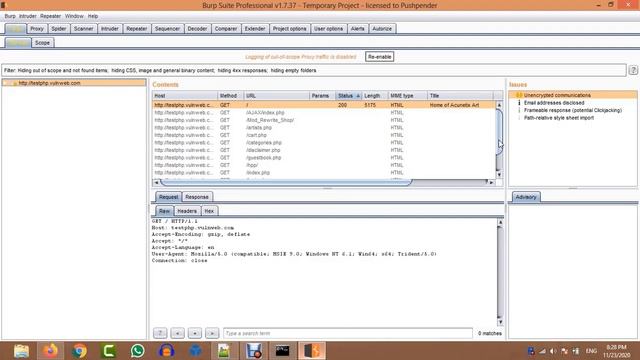
Task: Open File Explorer from the taskbar
Action: 21,351
